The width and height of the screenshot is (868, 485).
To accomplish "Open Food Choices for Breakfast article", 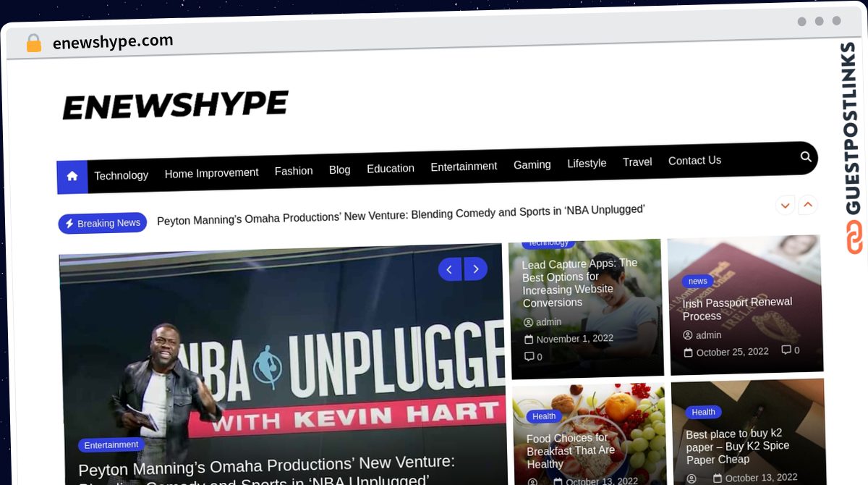I will [571, 451].
